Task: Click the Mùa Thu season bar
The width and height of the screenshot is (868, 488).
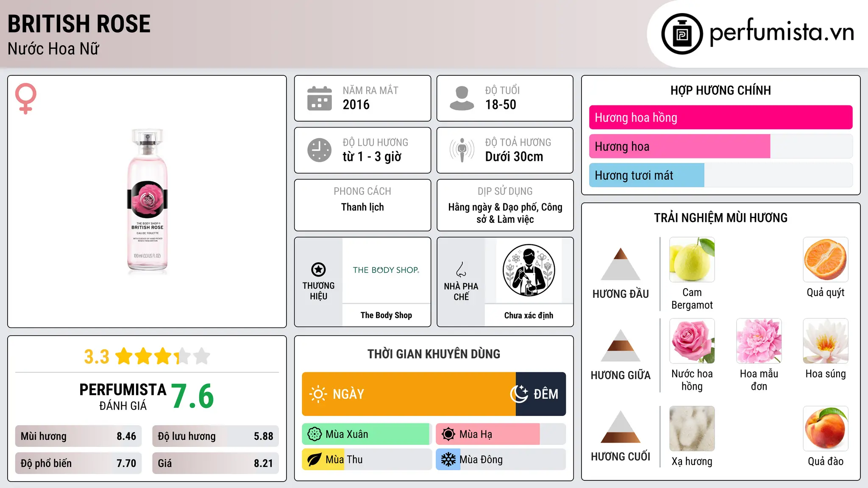Action: point(367,460)
